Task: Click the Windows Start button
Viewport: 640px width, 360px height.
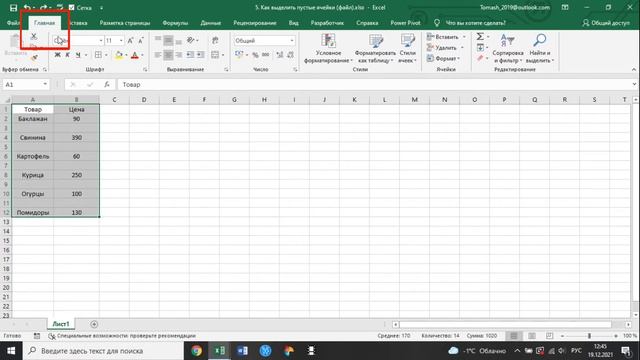Action: pyautogui.click(x=11, y=351)
